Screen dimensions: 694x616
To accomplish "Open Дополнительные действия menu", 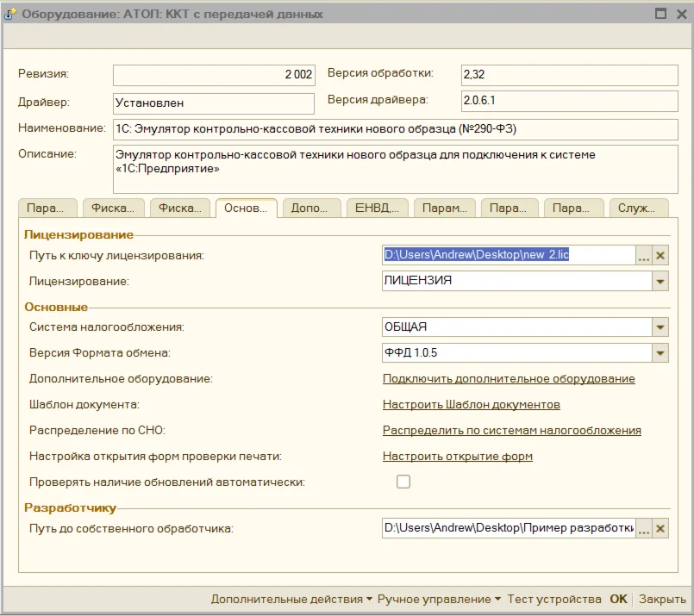I will click(x=291, y=599).
